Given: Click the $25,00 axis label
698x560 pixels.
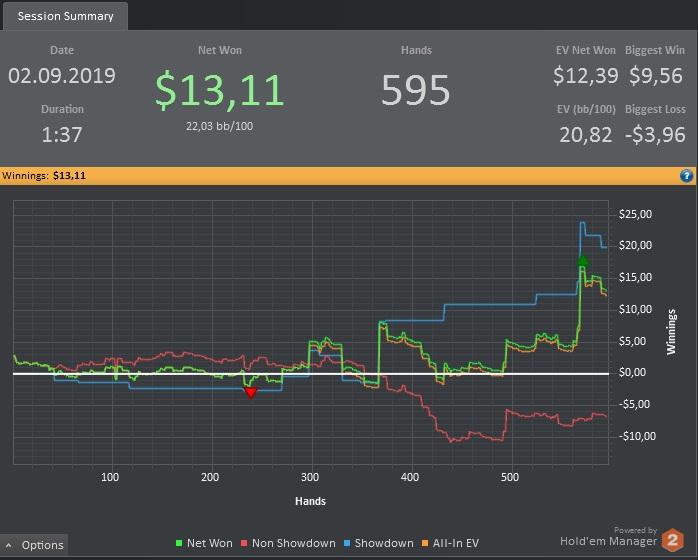Looking at the screenshot, I should point(635,214).
